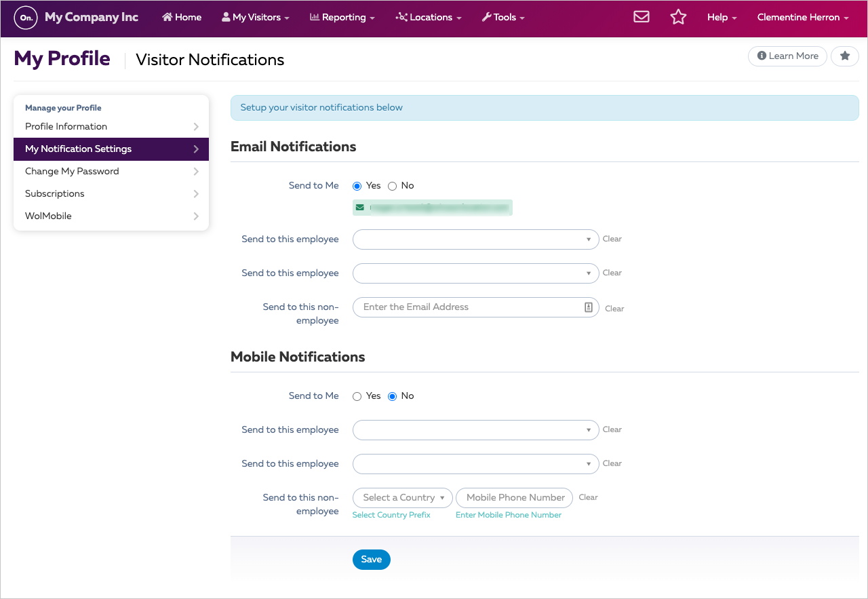The image size is (868, 599).
Task: Select My Notification Settings in the sidebar
Action: 78,149
